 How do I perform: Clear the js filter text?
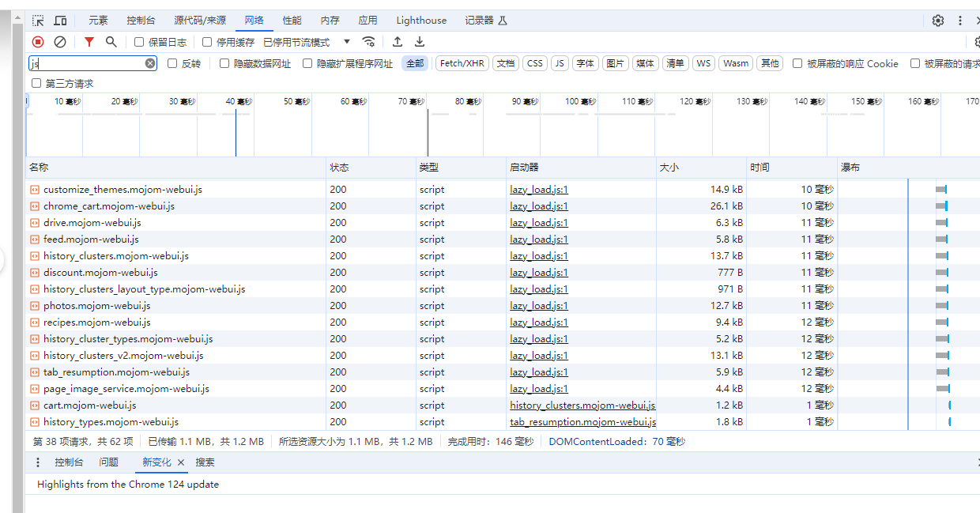tap(150, 63)
